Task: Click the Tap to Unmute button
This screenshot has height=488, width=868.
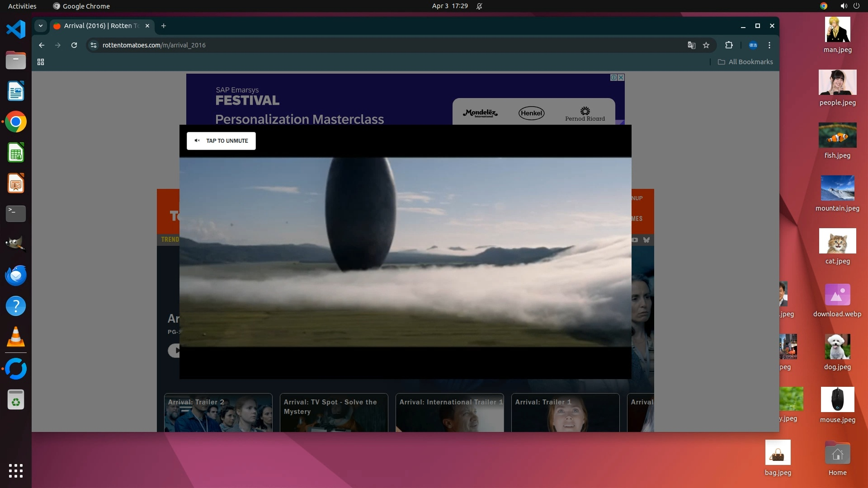Action: [x=221, y=141]
